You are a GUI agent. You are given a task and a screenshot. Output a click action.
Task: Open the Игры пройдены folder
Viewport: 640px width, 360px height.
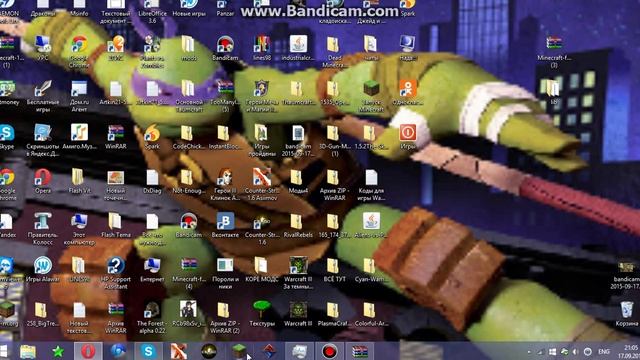262,141
